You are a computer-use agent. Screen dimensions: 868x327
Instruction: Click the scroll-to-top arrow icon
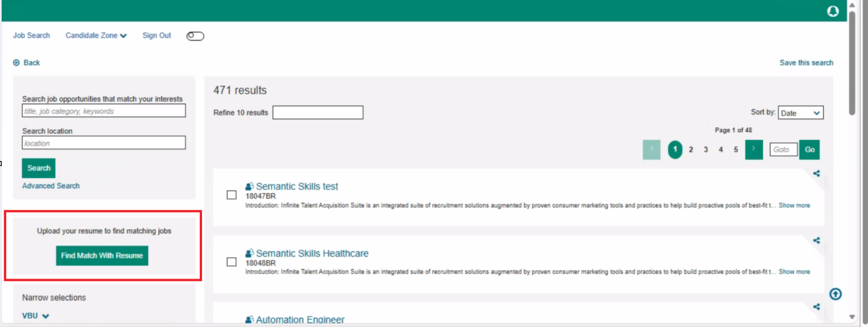tap(835, 294)
